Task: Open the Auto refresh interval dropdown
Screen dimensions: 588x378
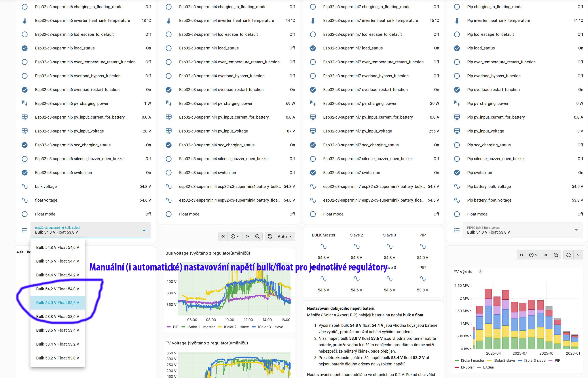Action: (285, 236)
